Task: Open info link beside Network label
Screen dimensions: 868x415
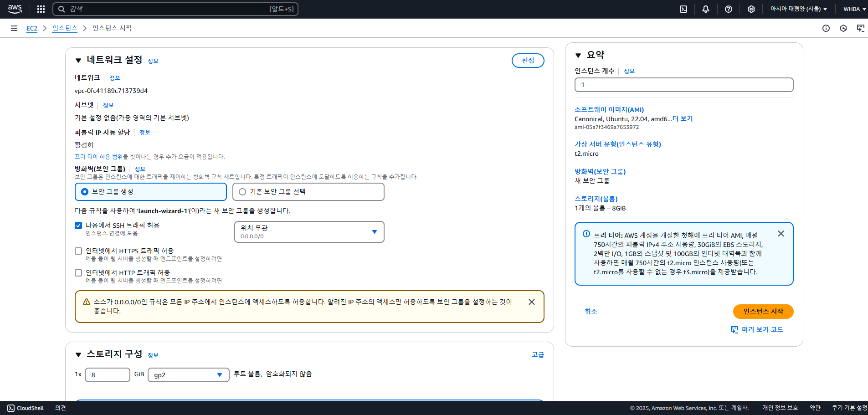Action: click(115, 78)
